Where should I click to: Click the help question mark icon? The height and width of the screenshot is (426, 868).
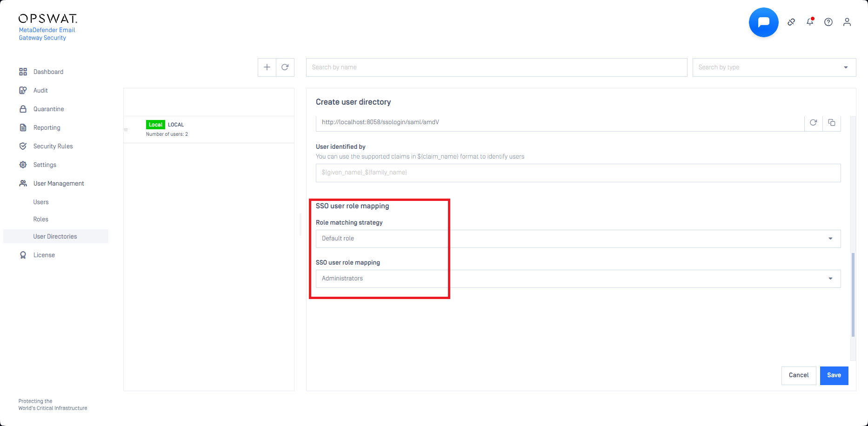828,22
